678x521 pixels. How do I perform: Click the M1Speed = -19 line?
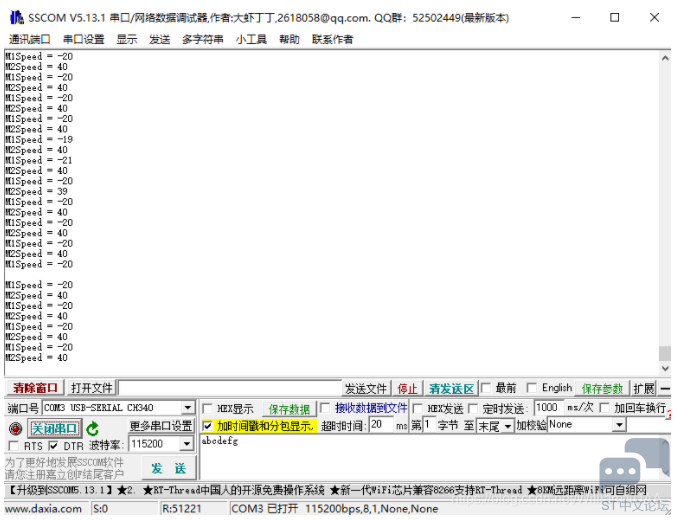[x=39, y=140]
